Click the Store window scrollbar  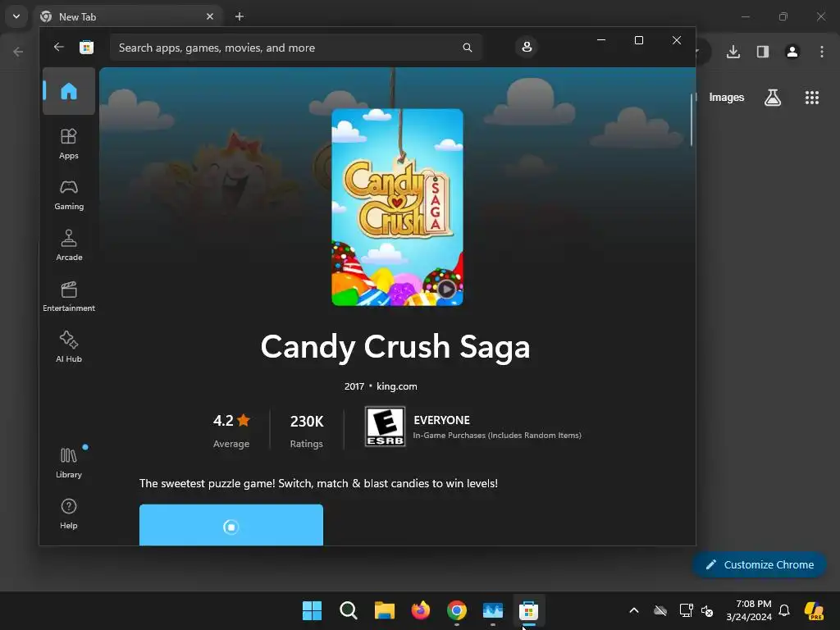(691, 121)
